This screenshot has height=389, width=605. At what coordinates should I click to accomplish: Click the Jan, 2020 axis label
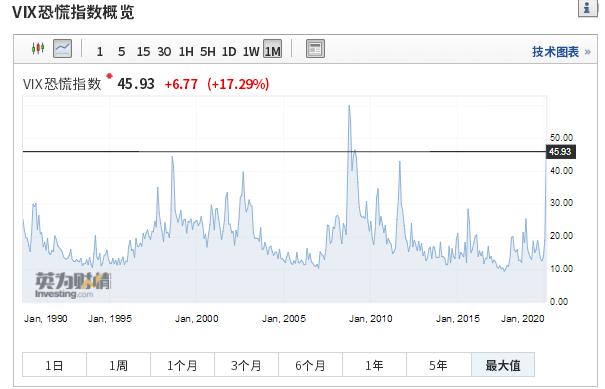click(522, 319)
